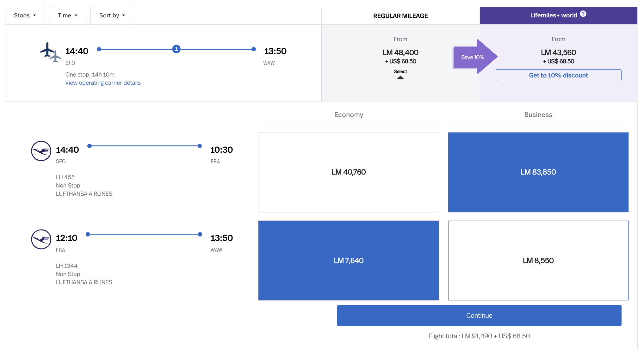
Task: Click the Lufthansa logo for flight LH 1344
Action: coord(41,239)
